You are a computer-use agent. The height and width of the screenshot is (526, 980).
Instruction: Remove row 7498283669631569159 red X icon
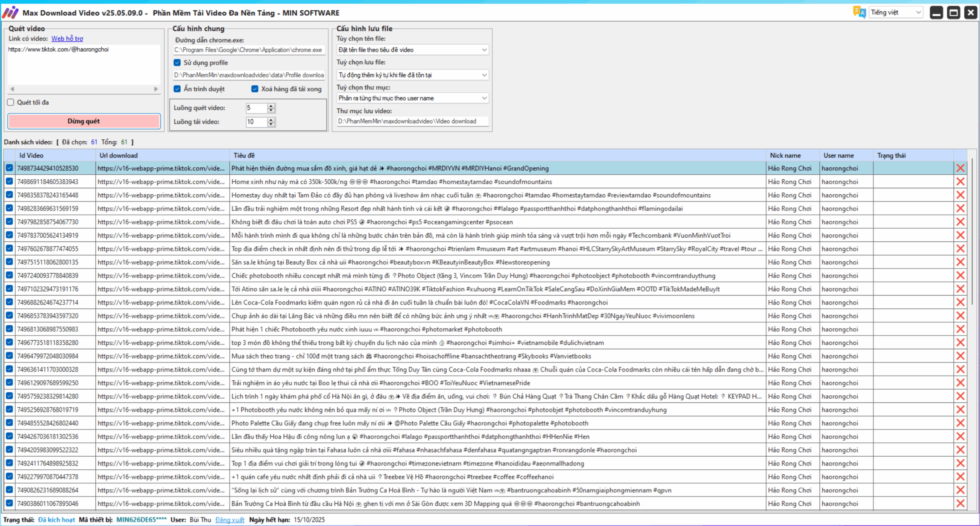point(960,208)
